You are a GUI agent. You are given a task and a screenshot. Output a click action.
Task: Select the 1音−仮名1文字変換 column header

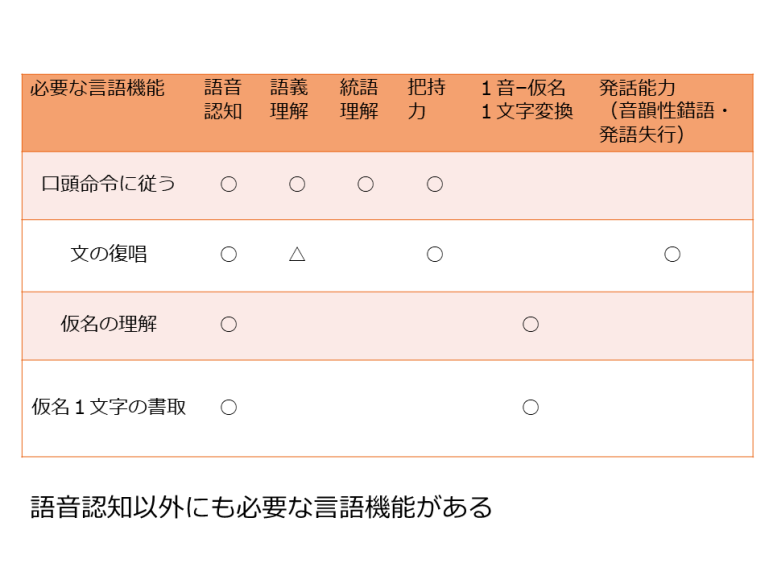[x=527, y=100]
